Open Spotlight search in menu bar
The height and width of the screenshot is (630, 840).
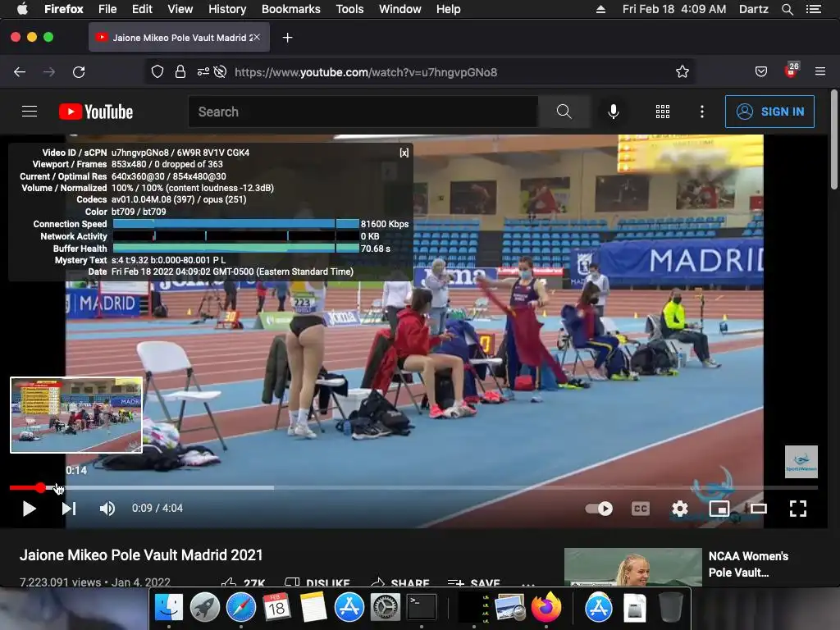[x=787, y=9]
